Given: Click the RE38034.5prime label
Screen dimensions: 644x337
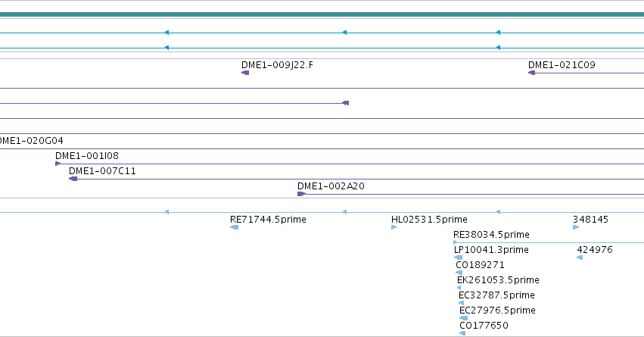Looking at the screenshot, I should pyautogui.click(x=491, y=235).
